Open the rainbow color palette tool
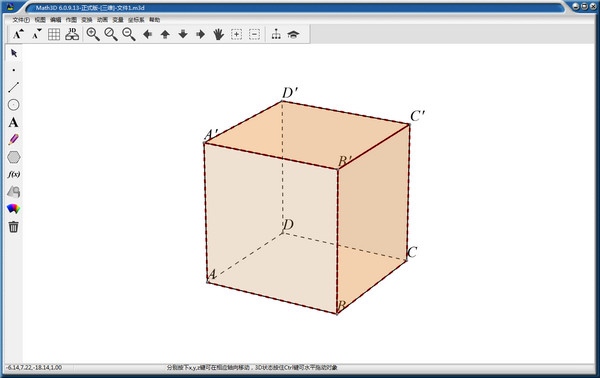The image size is (600, 378). pyautogui.click(x=13, y=209)
